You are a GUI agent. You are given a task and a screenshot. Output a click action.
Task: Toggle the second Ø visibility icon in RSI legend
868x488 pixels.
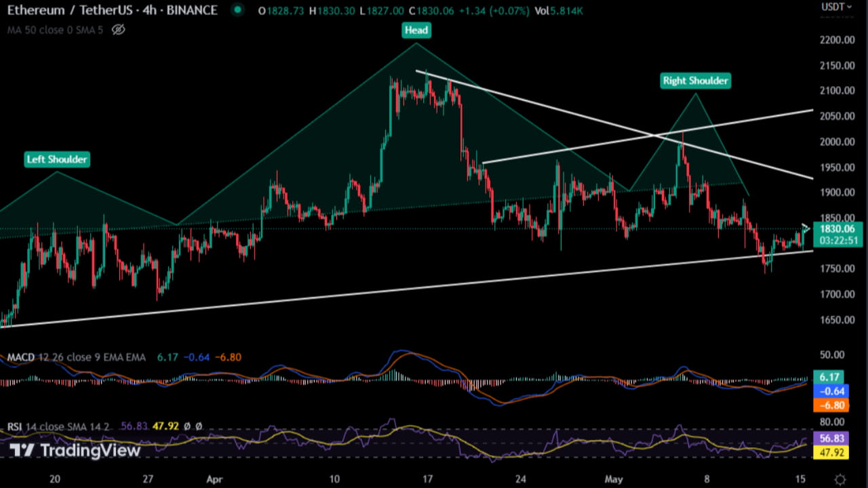198,426
